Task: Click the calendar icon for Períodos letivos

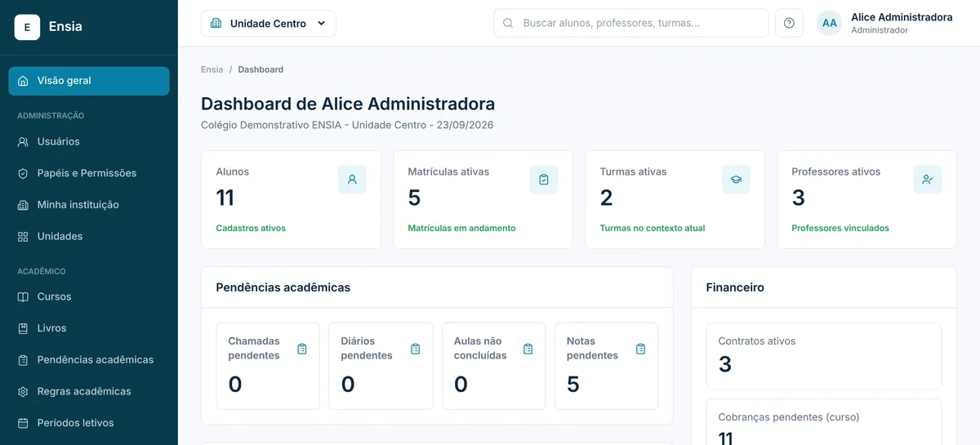Action: coord(23,423)
